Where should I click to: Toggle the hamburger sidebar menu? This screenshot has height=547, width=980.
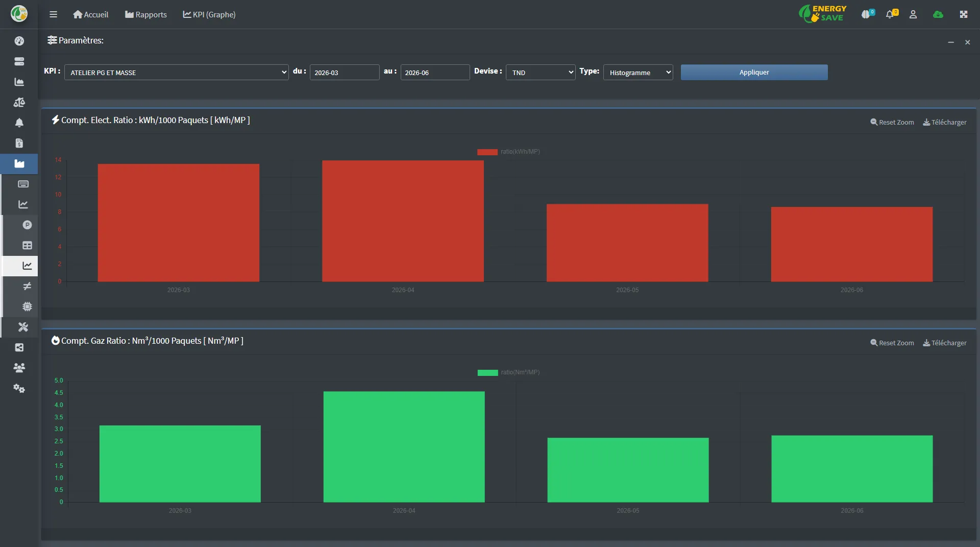tap(53, 14)
